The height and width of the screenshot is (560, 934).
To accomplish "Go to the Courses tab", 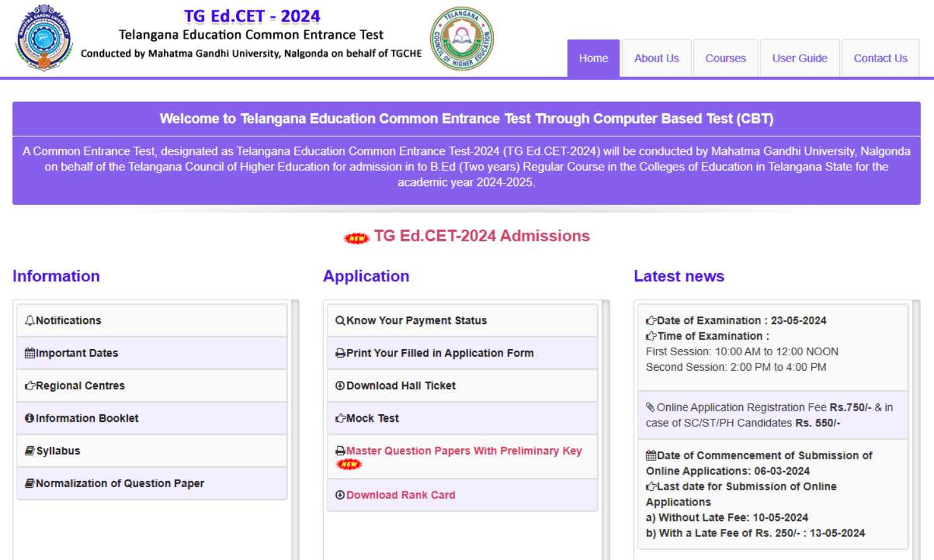I will 725,58.
